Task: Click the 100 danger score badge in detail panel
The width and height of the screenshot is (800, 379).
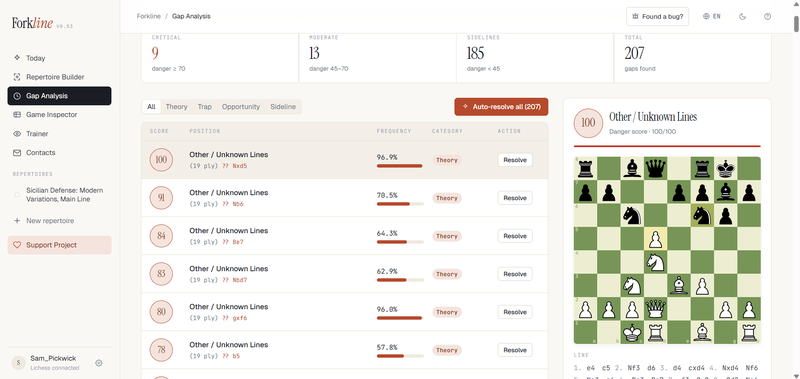Action: (x=588, y=122)
